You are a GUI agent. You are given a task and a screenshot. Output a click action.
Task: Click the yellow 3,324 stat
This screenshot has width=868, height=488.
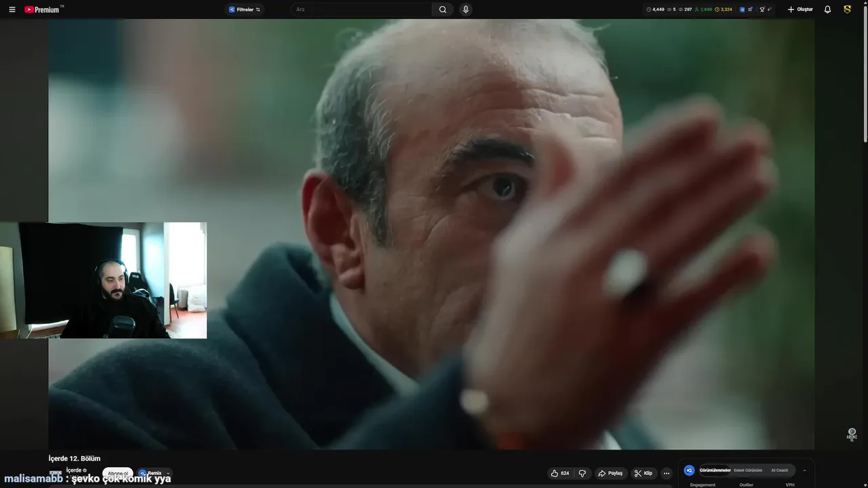click(724, 9)
